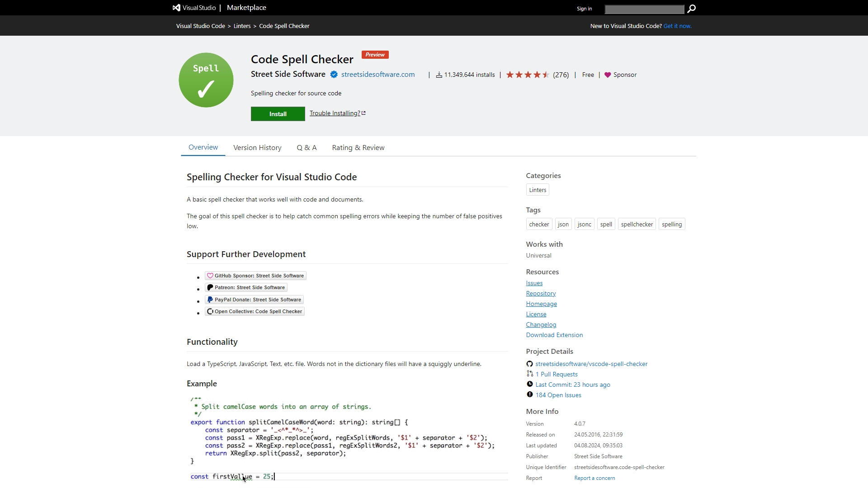Open the Patreon Street Side Software badge

point(246,287)
